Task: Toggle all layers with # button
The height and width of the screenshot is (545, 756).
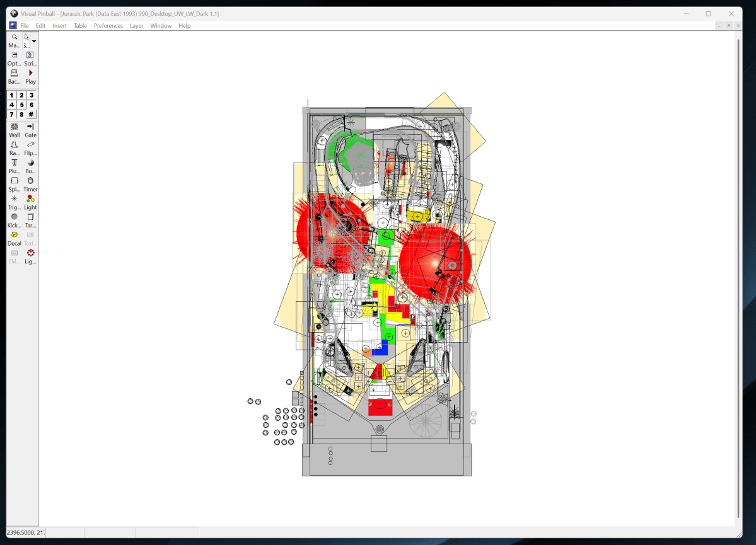Action: pyautogui.click(x=32, y=114)
